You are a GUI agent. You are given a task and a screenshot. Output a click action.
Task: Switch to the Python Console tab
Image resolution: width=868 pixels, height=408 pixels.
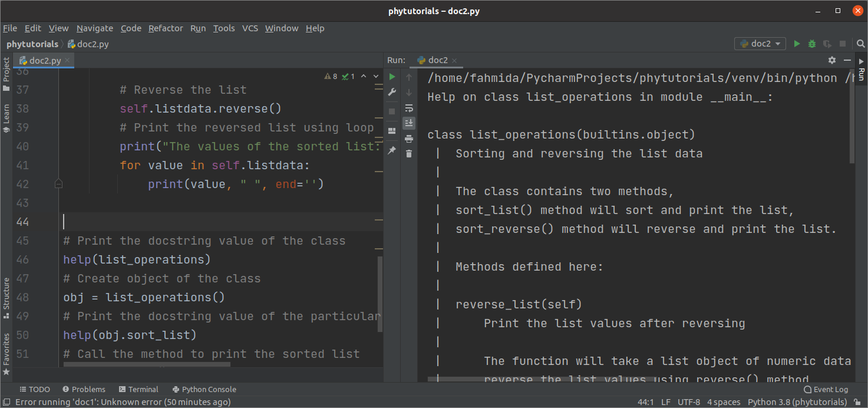pos(204,389)
